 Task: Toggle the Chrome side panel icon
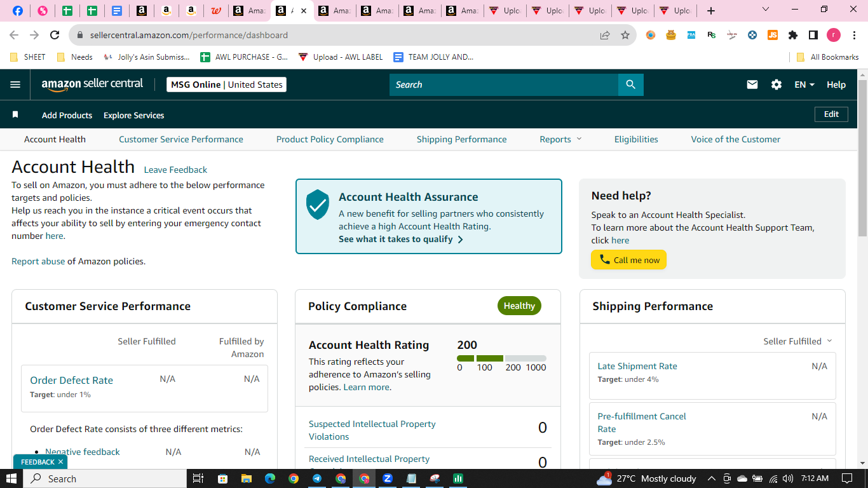pos(813,35)
